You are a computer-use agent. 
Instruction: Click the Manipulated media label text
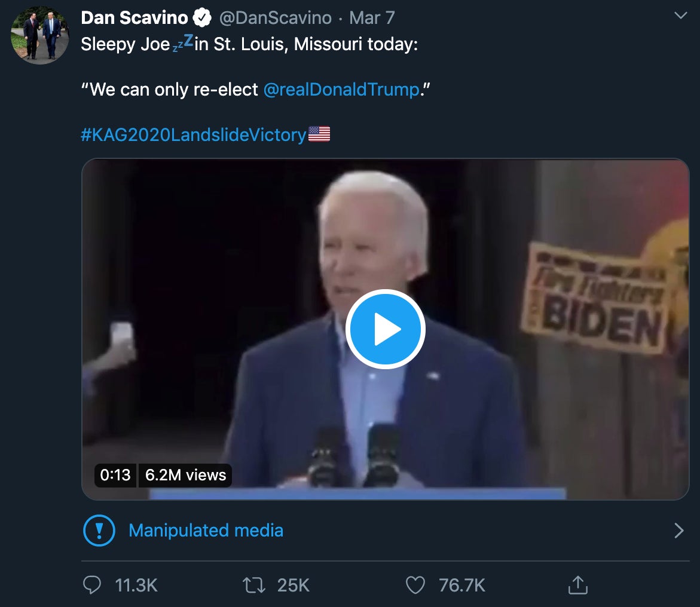[206, 531]
